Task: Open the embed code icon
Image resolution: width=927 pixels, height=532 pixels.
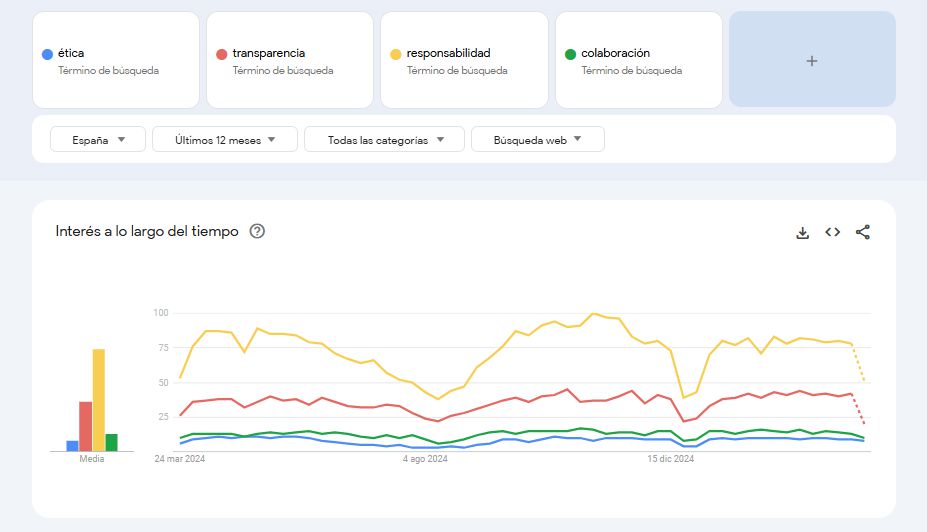Action: 832,232
